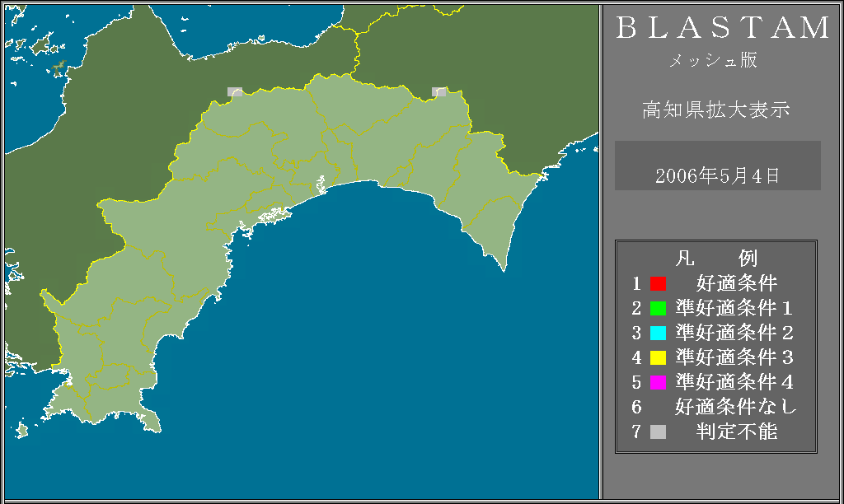Pick the yellow 準好適条件3 legend swatch

click(658, 358)
